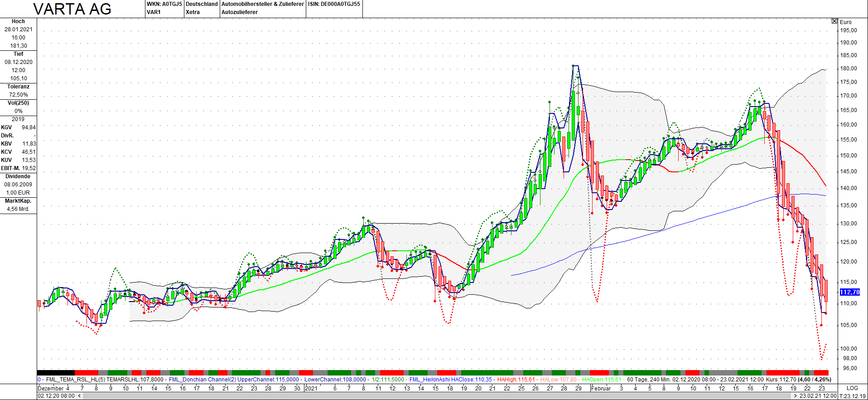Viewport: 868px width, 400px height.
Task: Click the low value 105,10
Action: click(19, 78)
